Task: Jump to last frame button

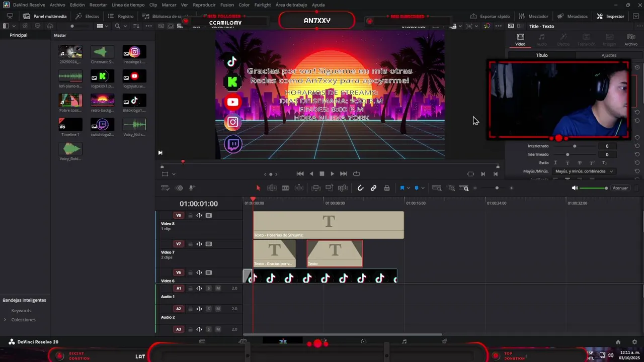Action: [x=344, y=174]
